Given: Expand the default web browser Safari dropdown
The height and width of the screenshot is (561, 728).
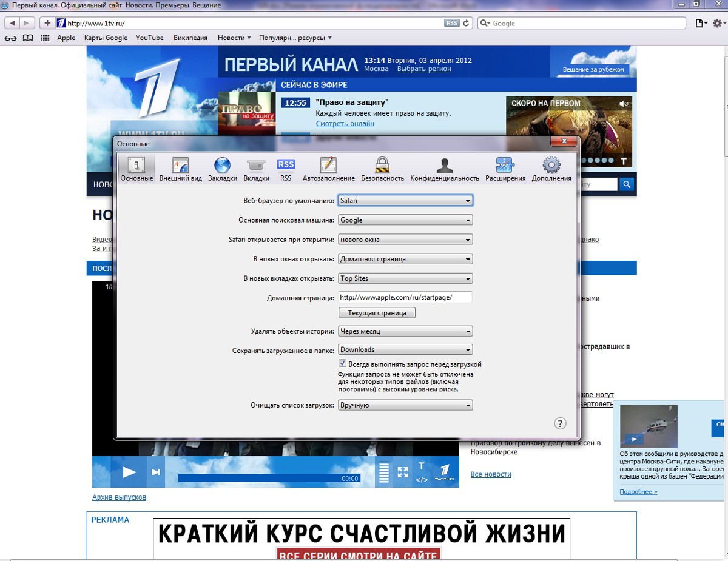Looking at the screenshot, I should tap(405, 201).
